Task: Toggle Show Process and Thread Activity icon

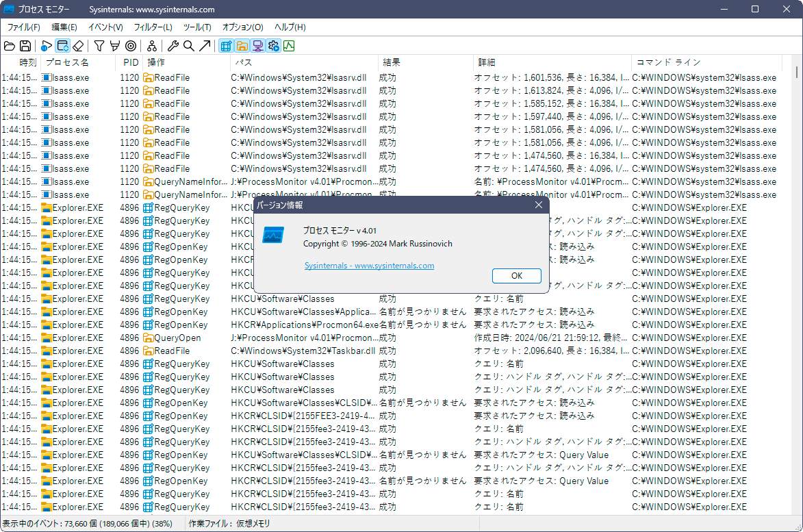Action: [x=273, y=46]
